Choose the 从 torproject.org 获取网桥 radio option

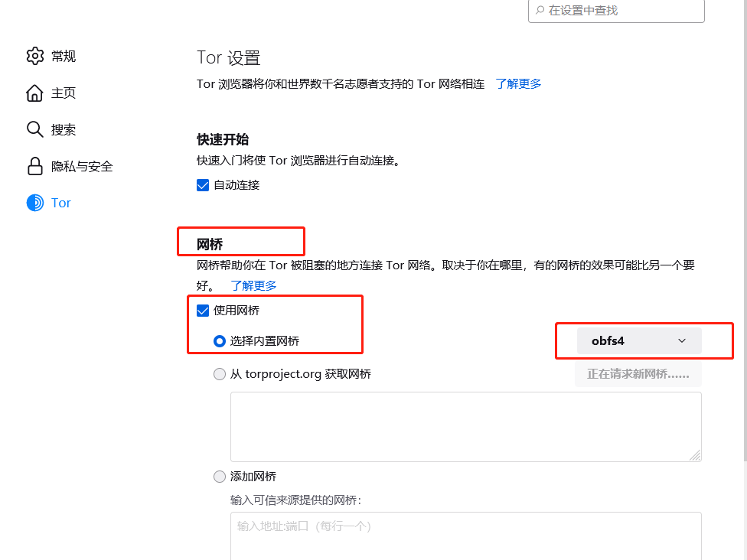(220, 374)
